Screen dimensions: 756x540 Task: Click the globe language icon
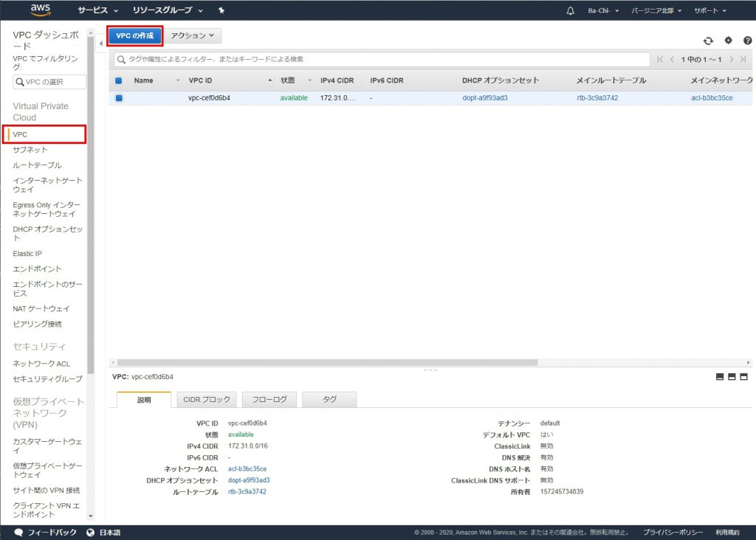[x=90, y=533]
